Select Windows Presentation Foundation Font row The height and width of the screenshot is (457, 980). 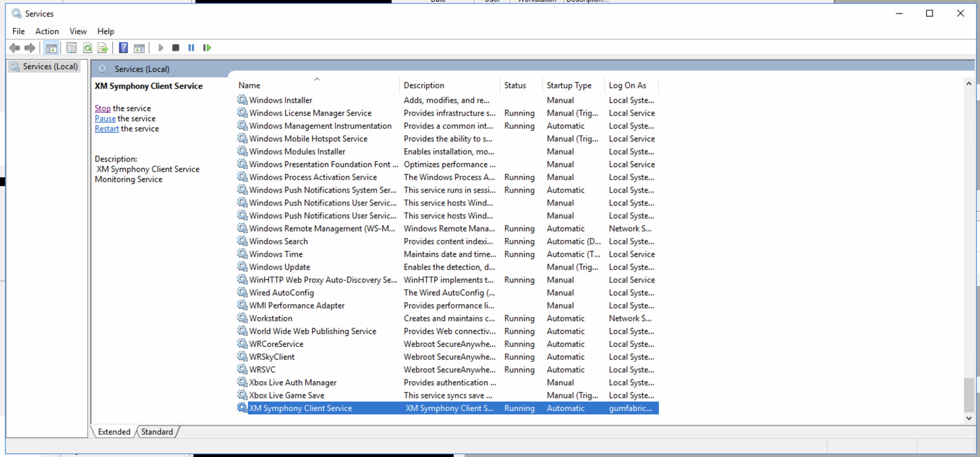point(448,164)
